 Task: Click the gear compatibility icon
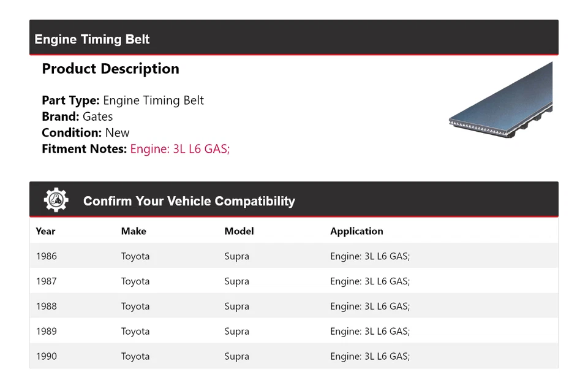tap(56, 200)
